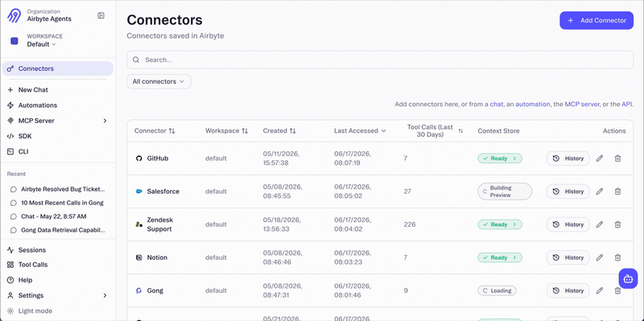Open the Default workspace dropdown
This screenshot has width=644, height=321.
pos(42,44)
